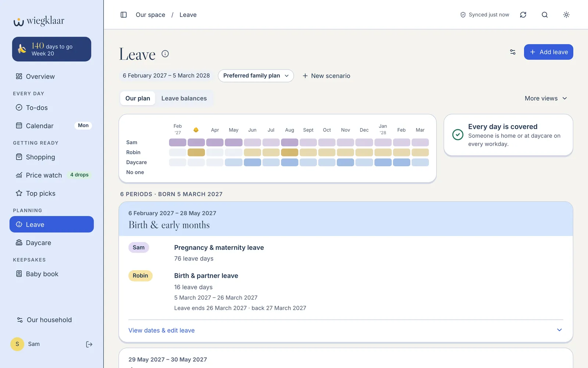Select the active Leave sidebar item
Image resolution: width=588 pixels, height=368 pixels.
click(x=51, y=224)
